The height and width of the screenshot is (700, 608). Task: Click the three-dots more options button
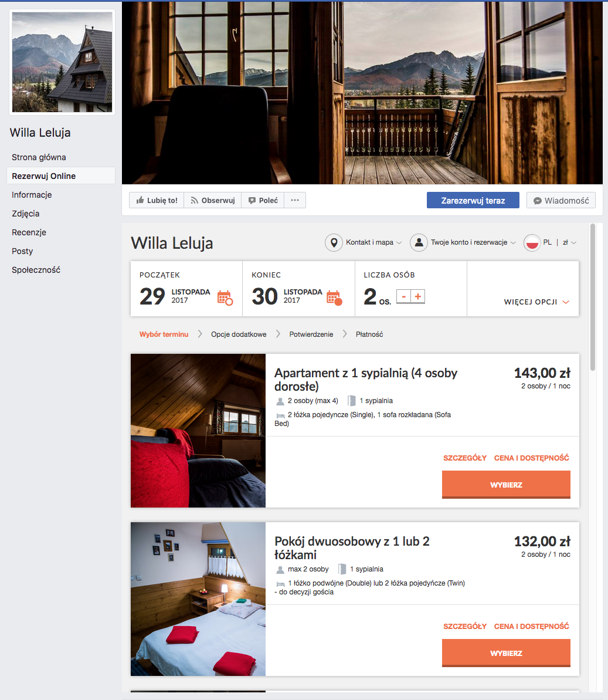pyautogui.click(x=295, y=200)
